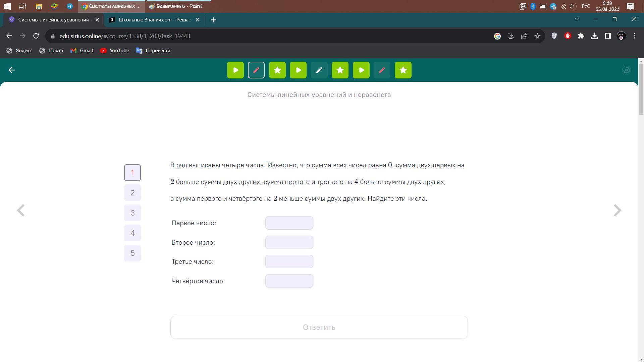Image resolution: width=644 pixels, height=362 pixels.
Task: Expand the tab search dropdown arrow
Action: (x=577, y=19)
